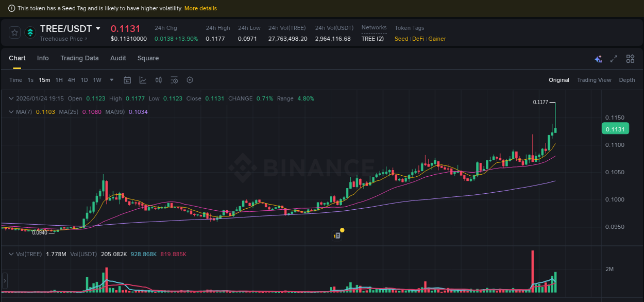Open the date range calendar picker

tap(127, 80)
